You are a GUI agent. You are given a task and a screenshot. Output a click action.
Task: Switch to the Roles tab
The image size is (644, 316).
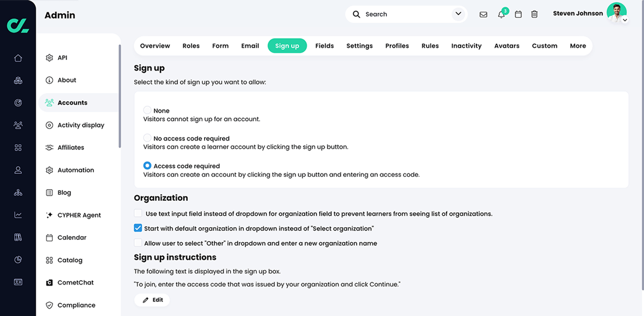click(x=191, y=46)
